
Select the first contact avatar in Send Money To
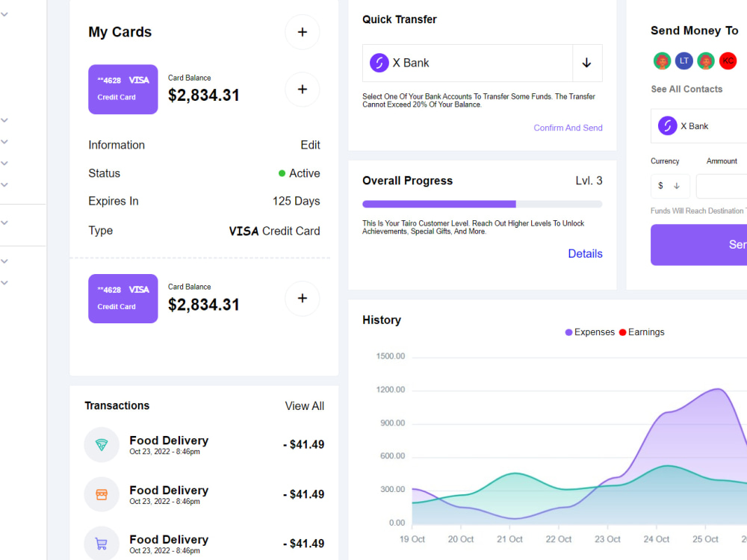[662, 60]
